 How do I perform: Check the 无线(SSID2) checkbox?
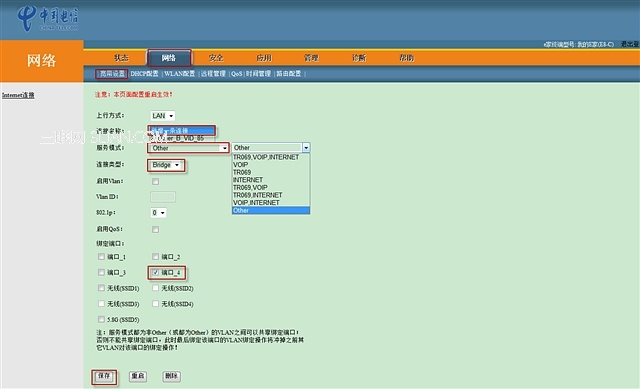click(x=156, y=288)
